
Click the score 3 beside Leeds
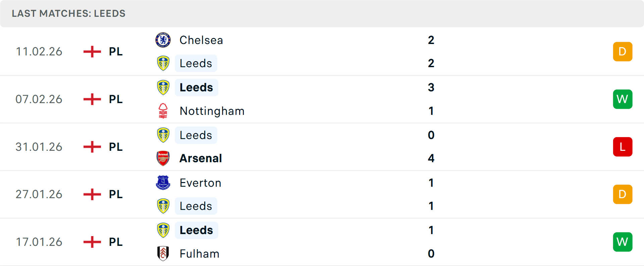tap(432, 87)
